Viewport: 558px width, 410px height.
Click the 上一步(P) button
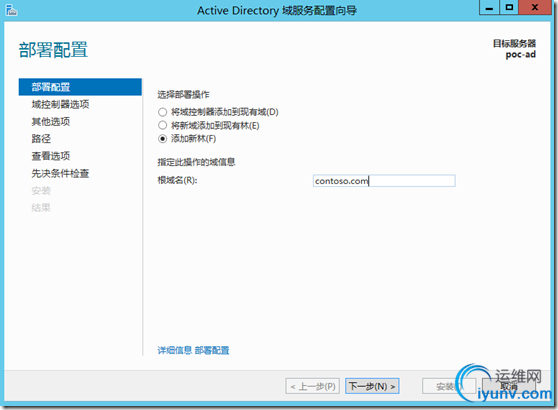click(x=312, y=386)
